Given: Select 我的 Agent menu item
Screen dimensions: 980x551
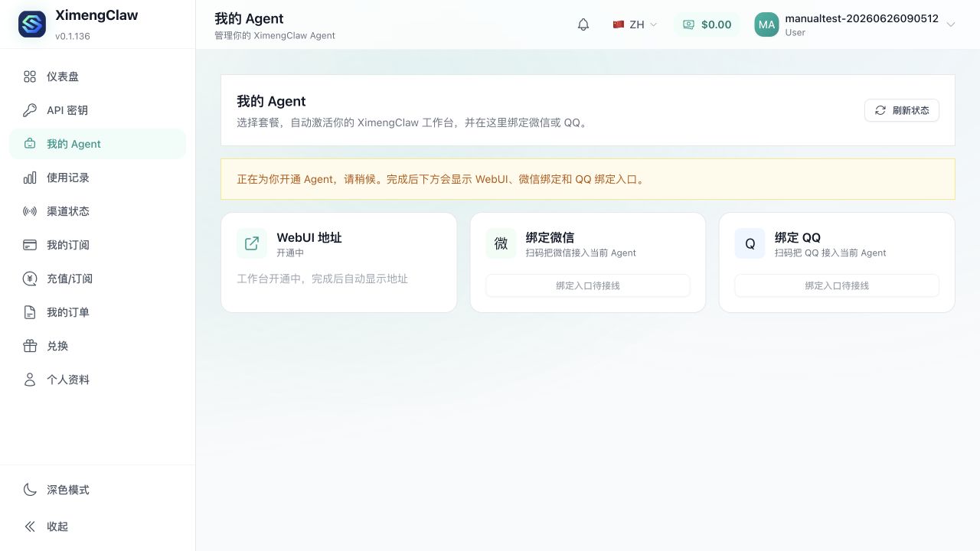Looking at the screenshot, I should click(98, 144).
